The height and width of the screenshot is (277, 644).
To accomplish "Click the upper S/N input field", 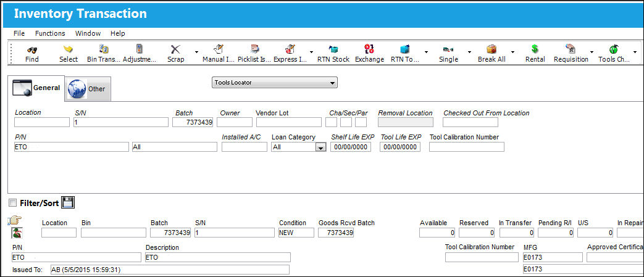I will coord(121,122).
